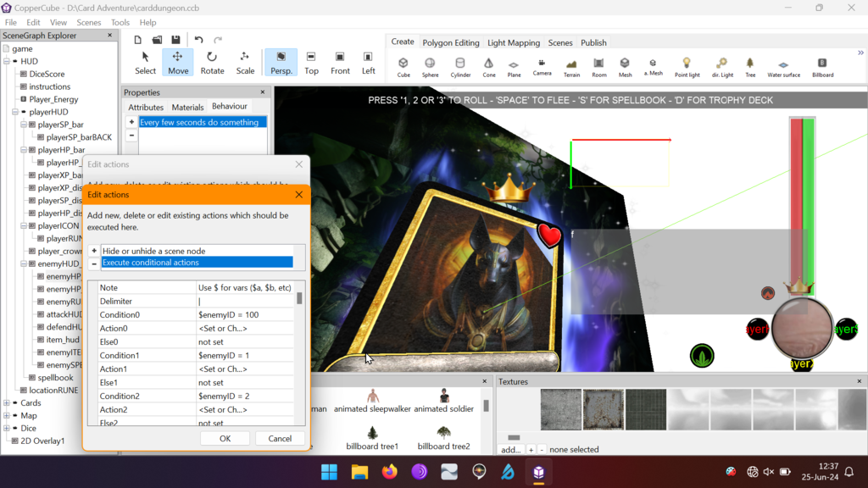This screenshot has height=488, width=868.
Task: Open the Scenes menu
Action: pos(88,23)
